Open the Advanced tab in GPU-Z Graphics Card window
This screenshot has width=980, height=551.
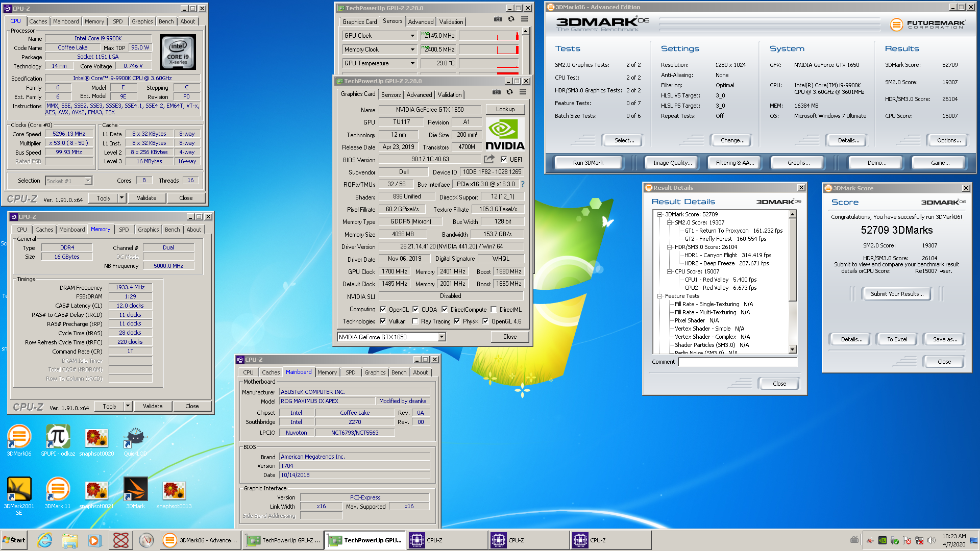point(419,95)
